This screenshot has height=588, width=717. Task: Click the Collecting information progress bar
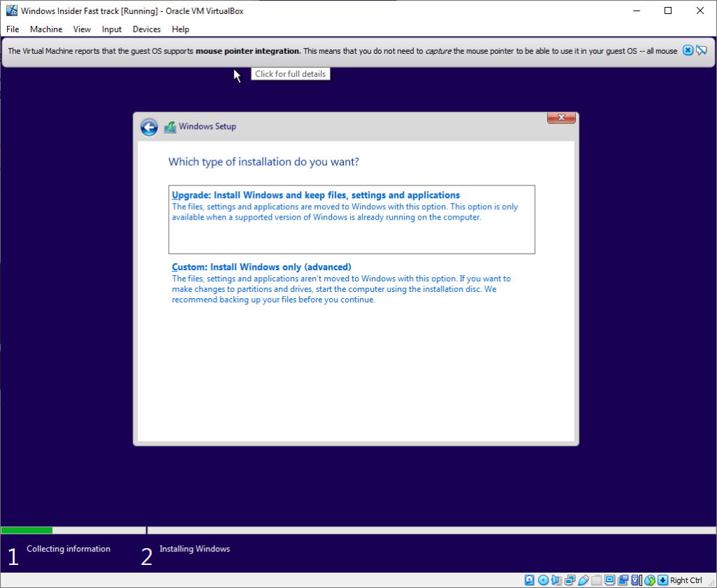(73, 531)
